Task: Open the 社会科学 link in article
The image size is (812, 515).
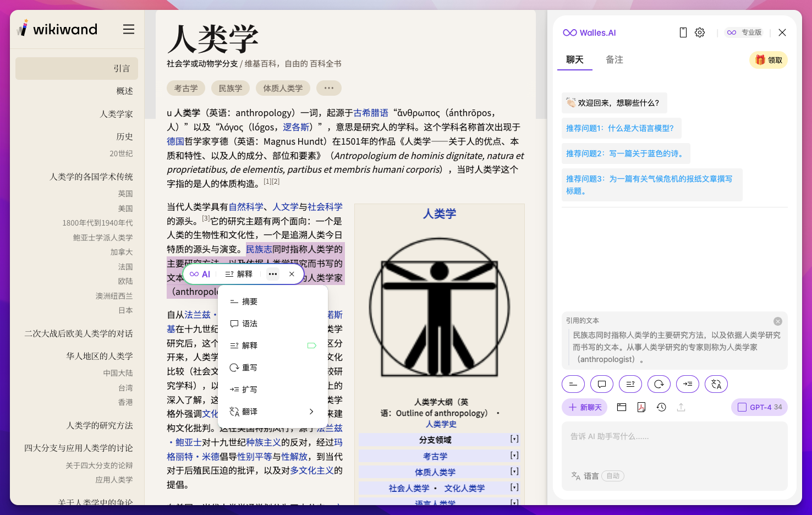Action: pos(325,207)
